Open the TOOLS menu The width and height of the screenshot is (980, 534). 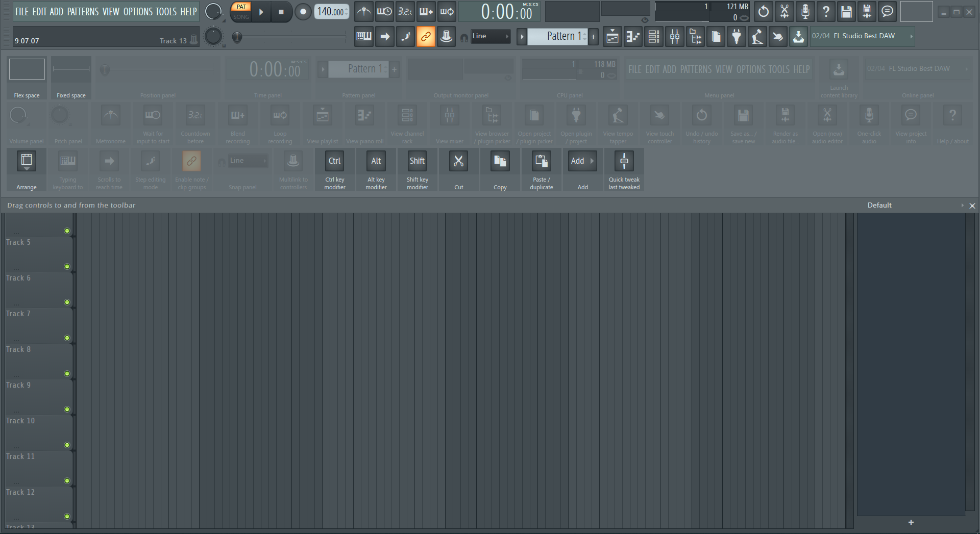tap(166, 12)
